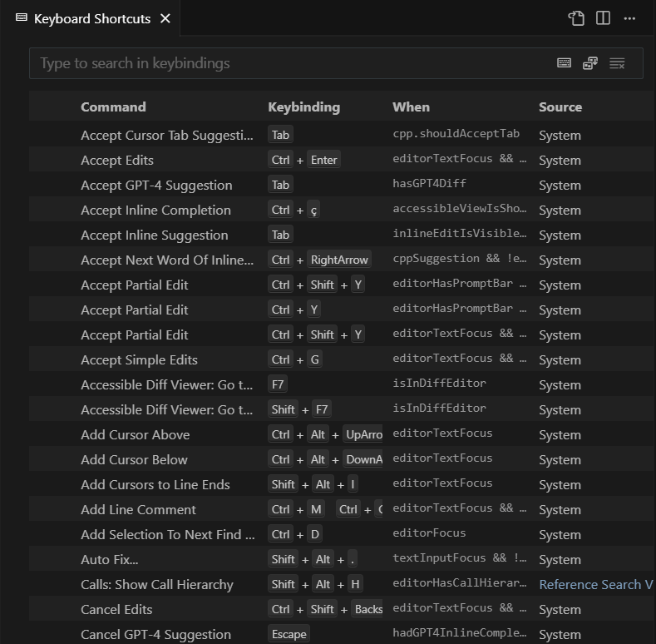The height and width of the screenshot is (644, 656).
Task: Select the Keyboard Shortcuts tab
Action: coord(90,18)
